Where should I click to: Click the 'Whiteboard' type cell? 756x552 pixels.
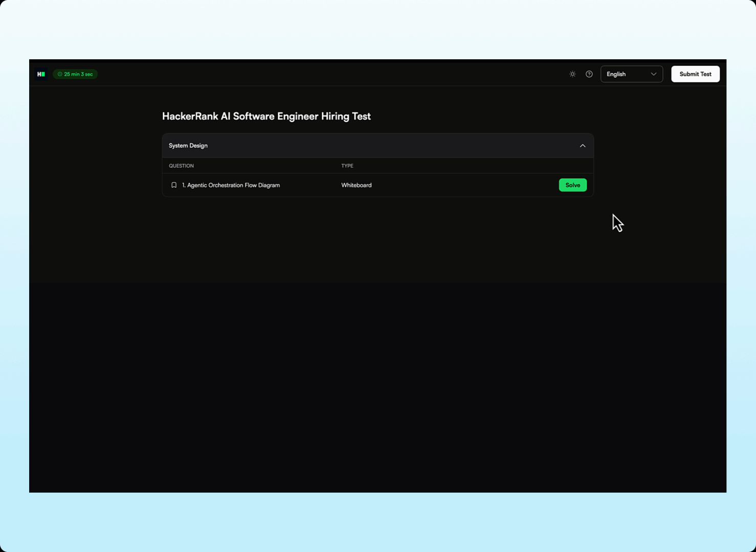(x=357, y=185)
